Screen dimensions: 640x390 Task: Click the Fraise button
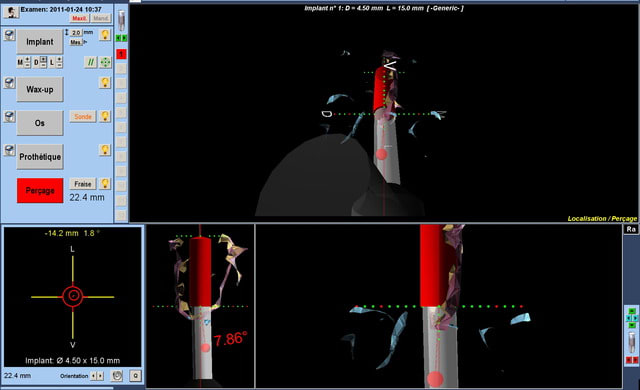83,184
